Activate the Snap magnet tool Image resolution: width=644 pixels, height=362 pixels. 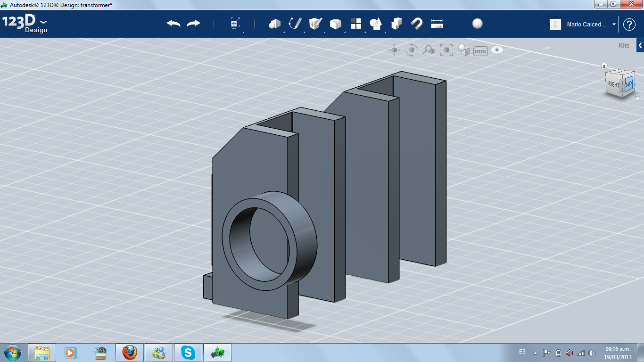coord(417,23)
